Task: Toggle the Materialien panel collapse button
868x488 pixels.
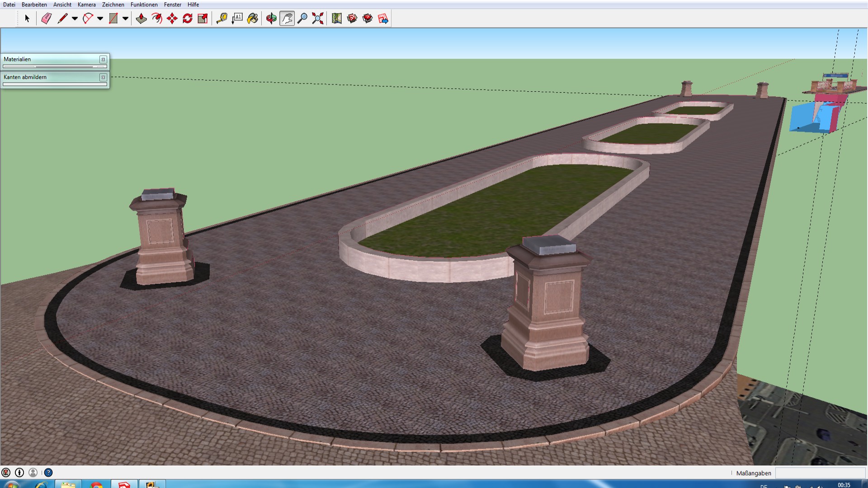Action: pyautogui.click(x=103, y=59)
